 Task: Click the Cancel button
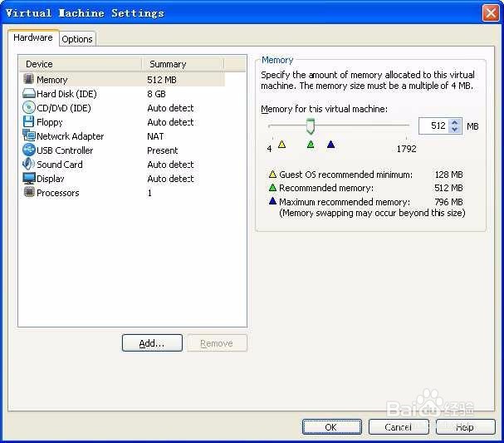[x=399, y=427]
